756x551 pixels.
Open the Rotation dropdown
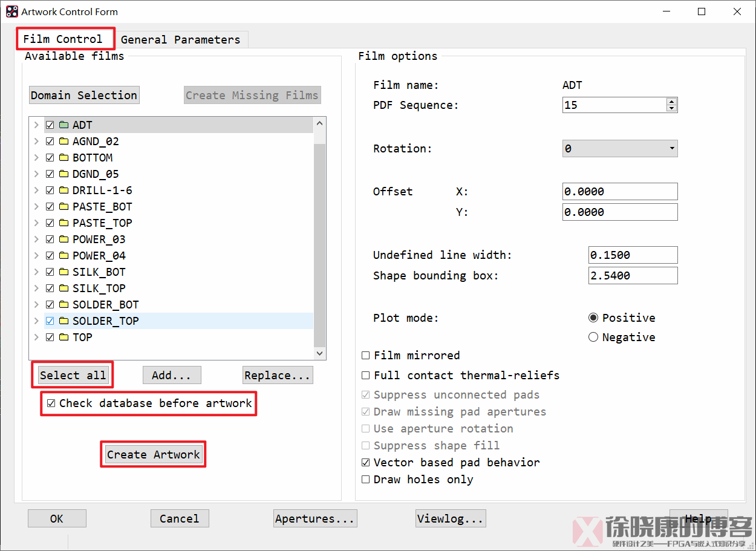[x=619, y=149]
